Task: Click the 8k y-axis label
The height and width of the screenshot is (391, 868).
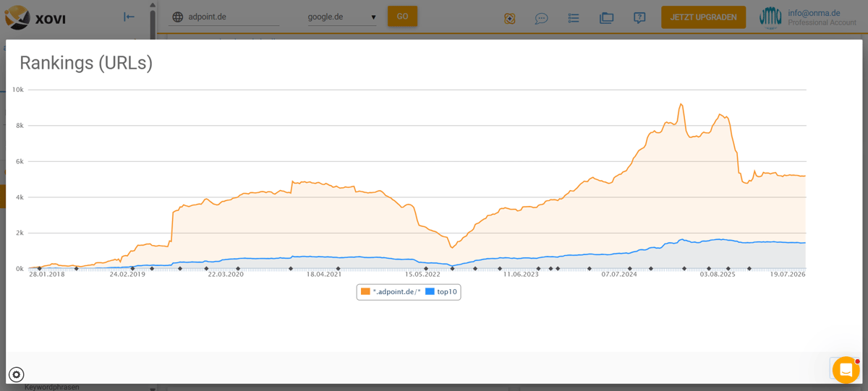Action: (x=20, y=126)
